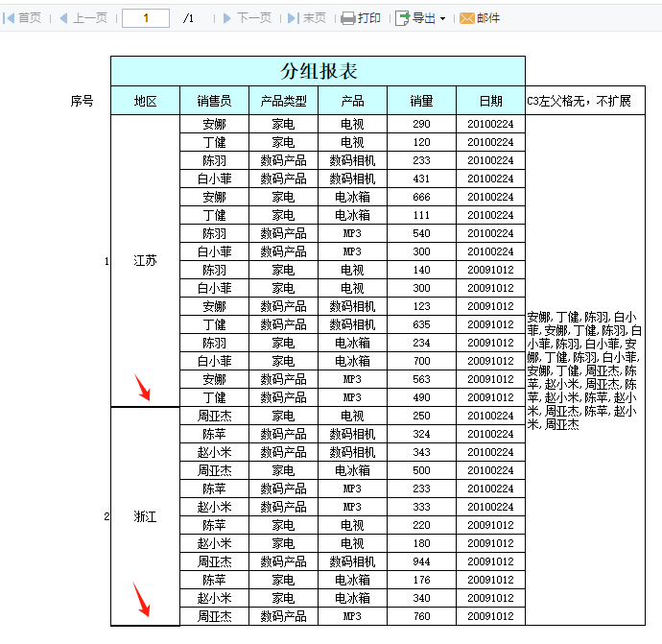Go to 首页 in the toolbar
This screenshot has height=644, width=662.
pyautogui.click(x=30, y=18)
